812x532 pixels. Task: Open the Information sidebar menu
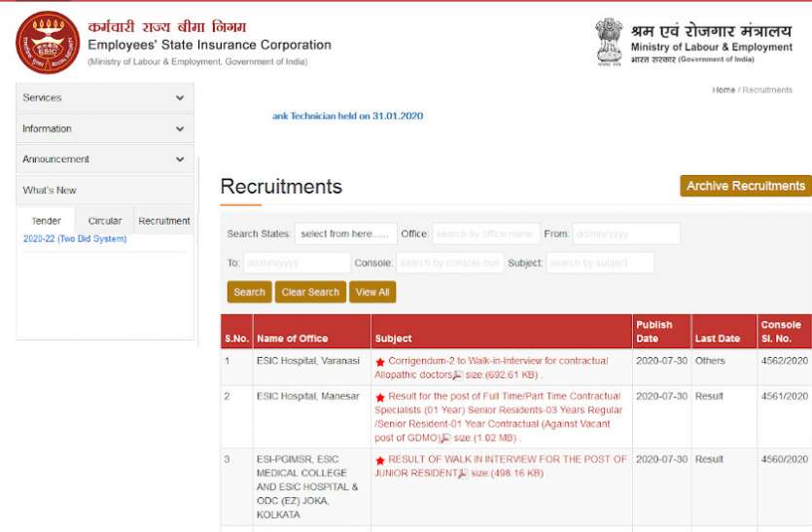pos(105,129)
